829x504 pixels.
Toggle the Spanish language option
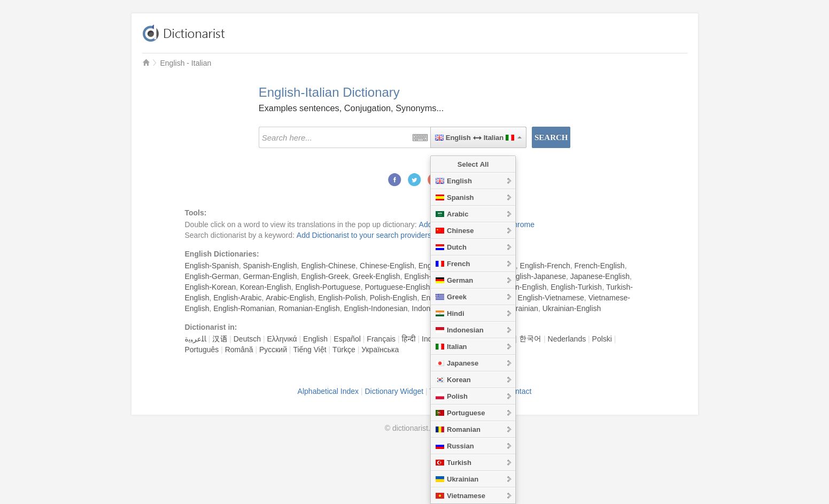[460, 197]
